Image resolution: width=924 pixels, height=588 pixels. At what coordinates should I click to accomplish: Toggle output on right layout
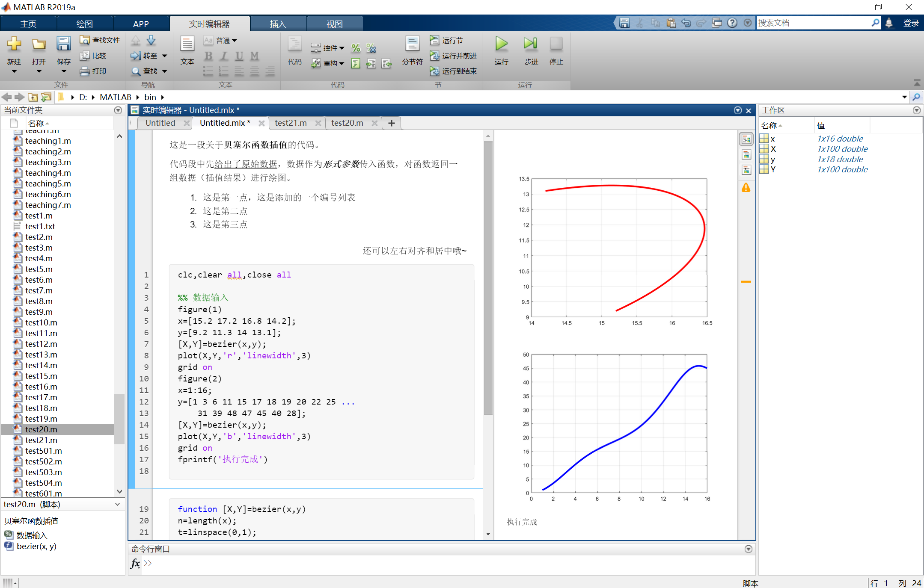pyautogui.click(x=746, y=139)
